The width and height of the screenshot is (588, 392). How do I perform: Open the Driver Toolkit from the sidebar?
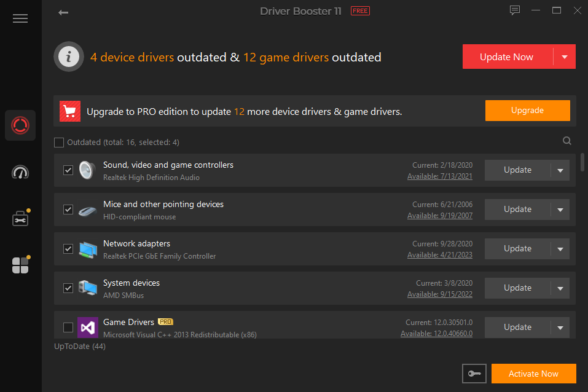[x=20, y=218]
